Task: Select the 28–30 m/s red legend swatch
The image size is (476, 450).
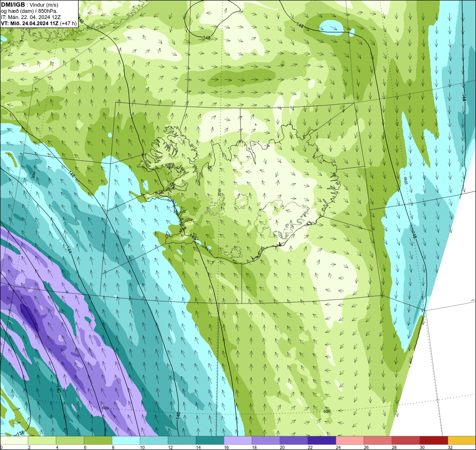Action: (x=406, y=440)
